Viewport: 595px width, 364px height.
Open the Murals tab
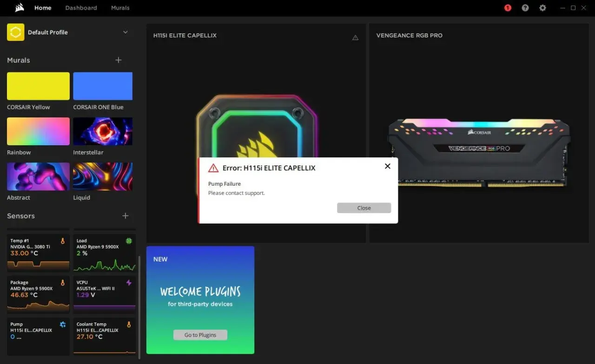pos(120,8)
